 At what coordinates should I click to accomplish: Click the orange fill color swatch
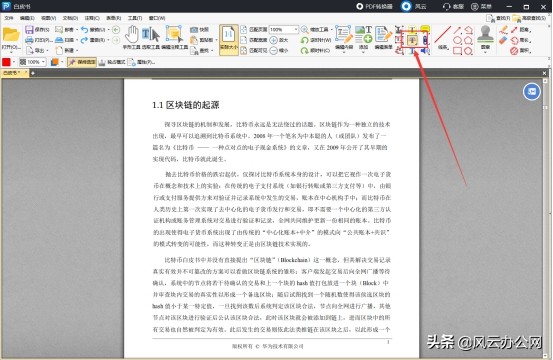(x=55, y=62)
